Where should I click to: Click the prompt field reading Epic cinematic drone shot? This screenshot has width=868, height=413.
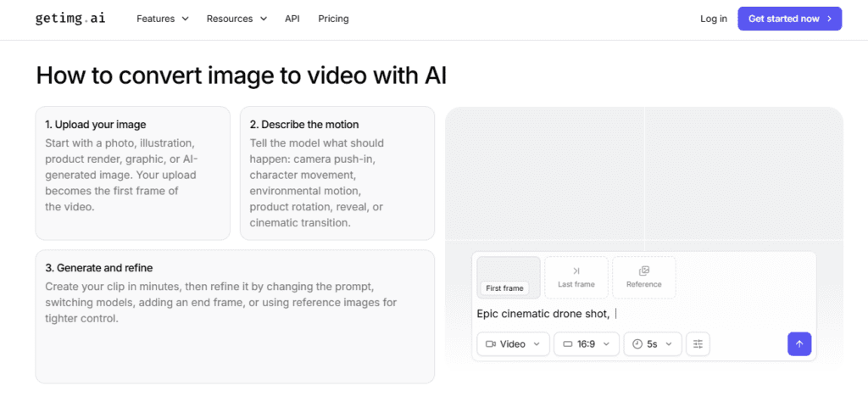click(643, 314)
